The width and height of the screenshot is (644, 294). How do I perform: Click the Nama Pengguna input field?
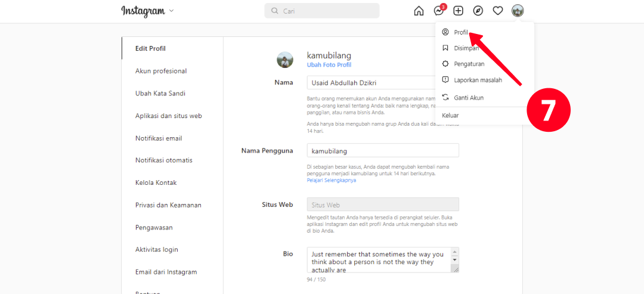383,150
